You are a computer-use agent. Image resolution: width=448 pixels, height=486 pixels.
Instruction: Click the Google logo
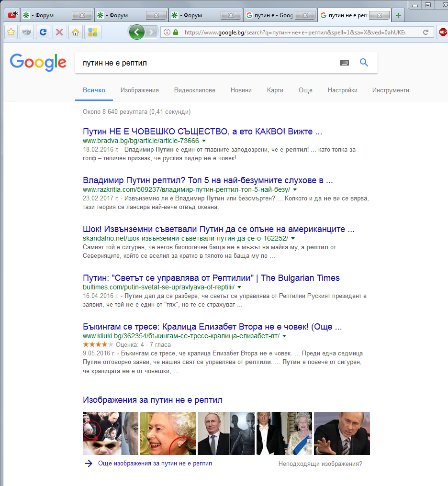point(38,62)
